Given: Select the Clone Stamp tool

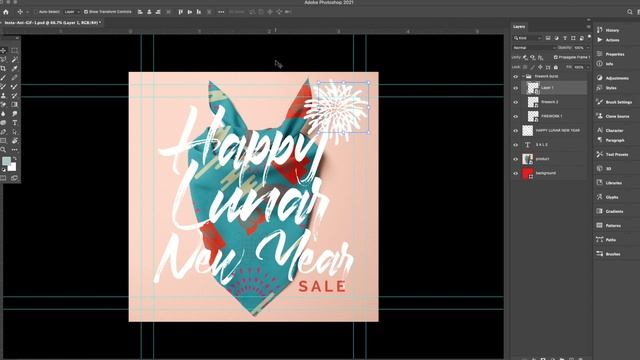Looking at the screenshot, I should pyautogui.click(x=3, y=96).
